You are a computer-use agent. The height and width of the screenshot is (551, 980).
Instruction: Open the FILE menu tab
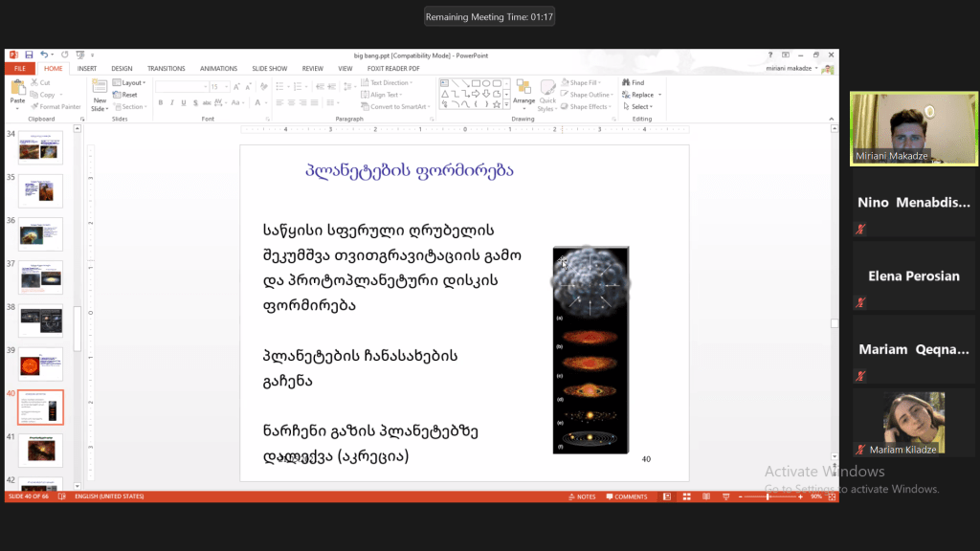pos(19,69)
